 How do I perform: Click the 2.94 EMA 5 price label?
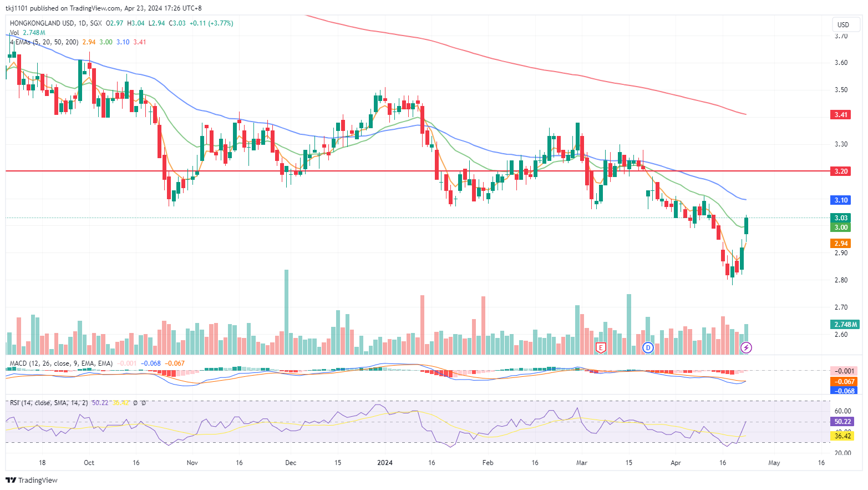pos(841,244)
